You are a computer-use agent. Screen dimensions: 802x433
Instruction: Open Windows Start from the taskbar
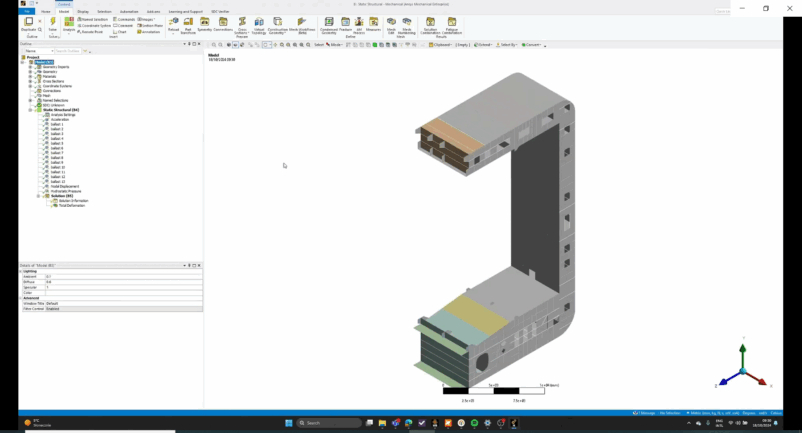pyautogui.click(x=288, y=423)
